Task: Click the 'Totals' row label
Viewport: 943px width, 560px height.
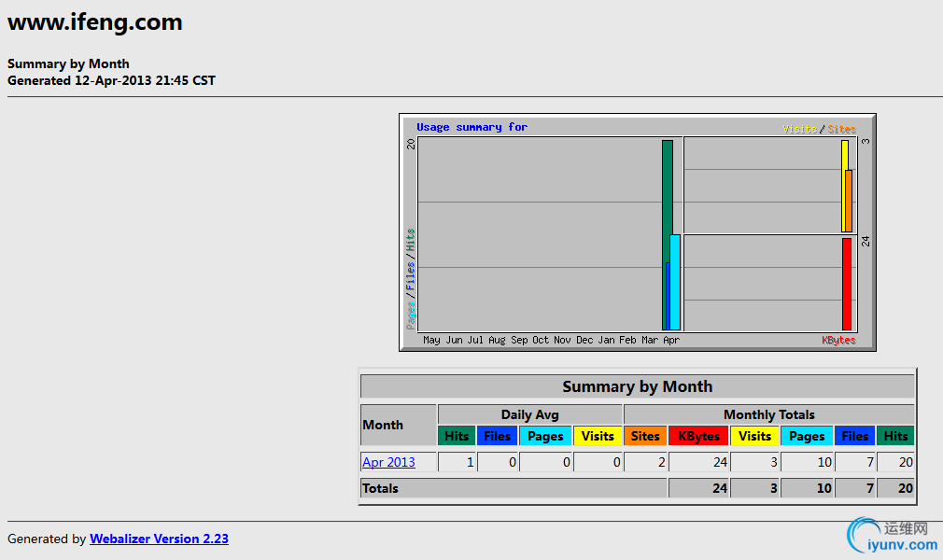Action: pos(380,488)
